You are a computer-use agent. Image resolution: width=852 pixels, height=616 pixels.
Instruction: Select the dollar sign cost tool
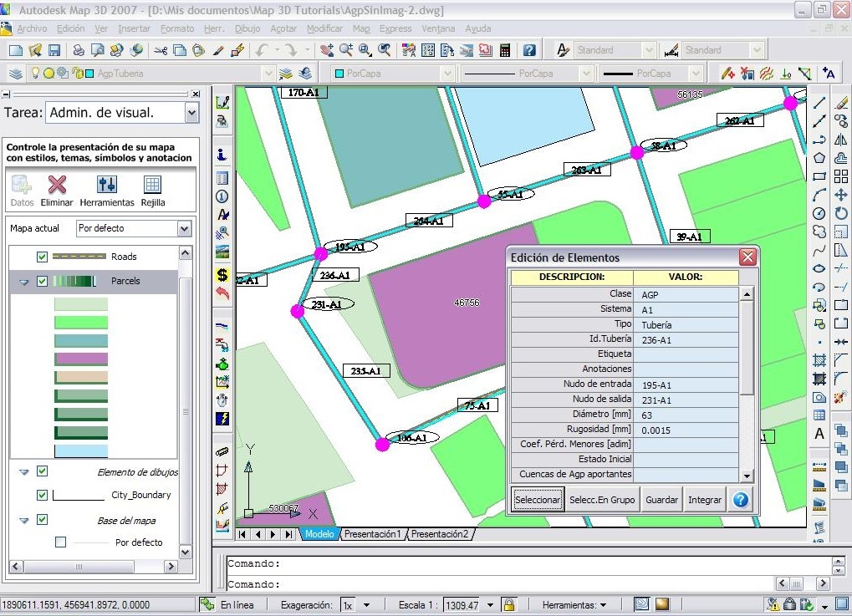pyautogui.click(x=222, y=274)
